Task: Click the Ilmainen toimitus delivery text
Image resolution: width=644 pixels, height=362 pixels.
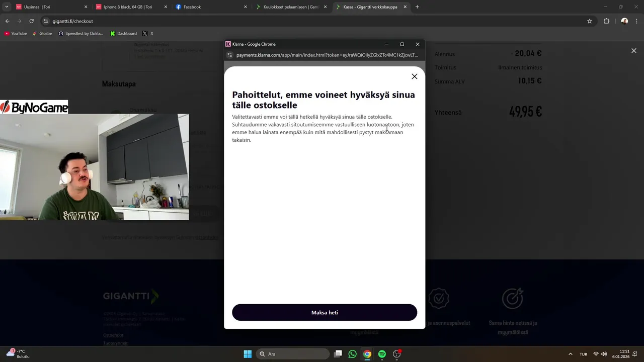Action: 520,67
